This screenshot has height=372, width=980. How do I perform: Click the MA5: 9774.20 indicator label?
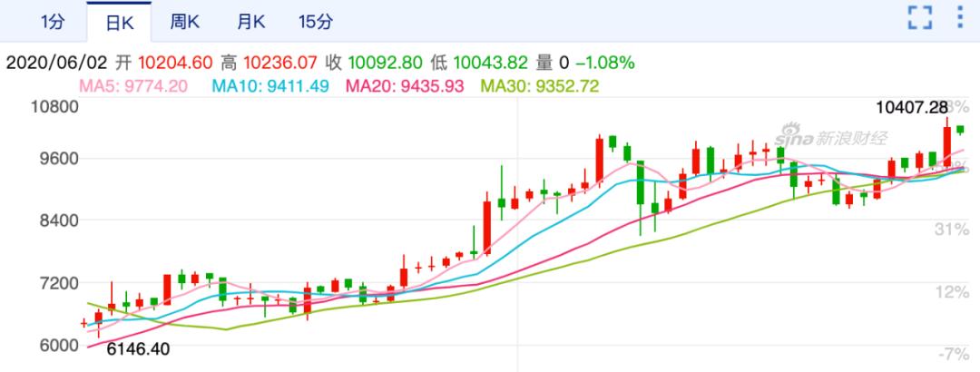pyautogui.click(x=132, y=85)
